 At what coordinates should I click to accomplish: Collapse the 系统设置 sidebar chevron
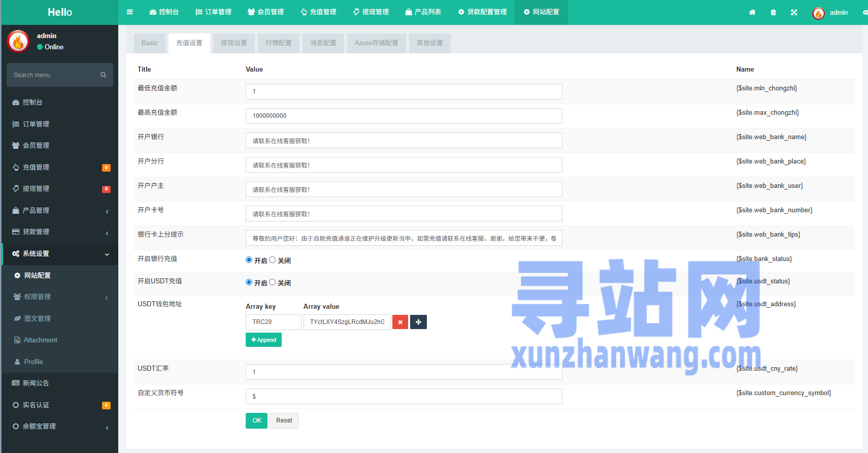[x=107, y=254]
